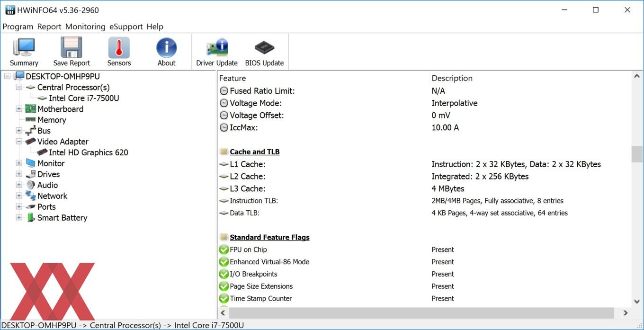Select the Enhanced Virtual-86 Mode row
The image size is (644, 330).
425,262
